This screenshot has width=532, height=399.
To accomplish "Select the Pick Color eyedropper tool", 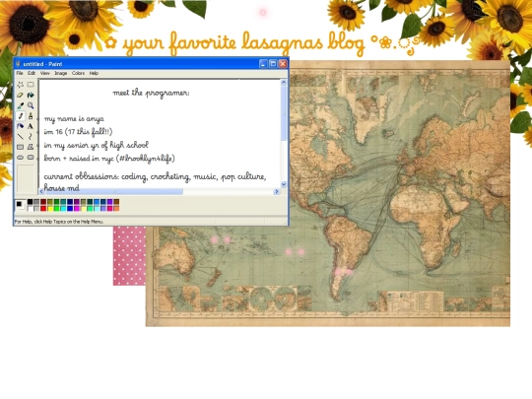I will [21, 105].
